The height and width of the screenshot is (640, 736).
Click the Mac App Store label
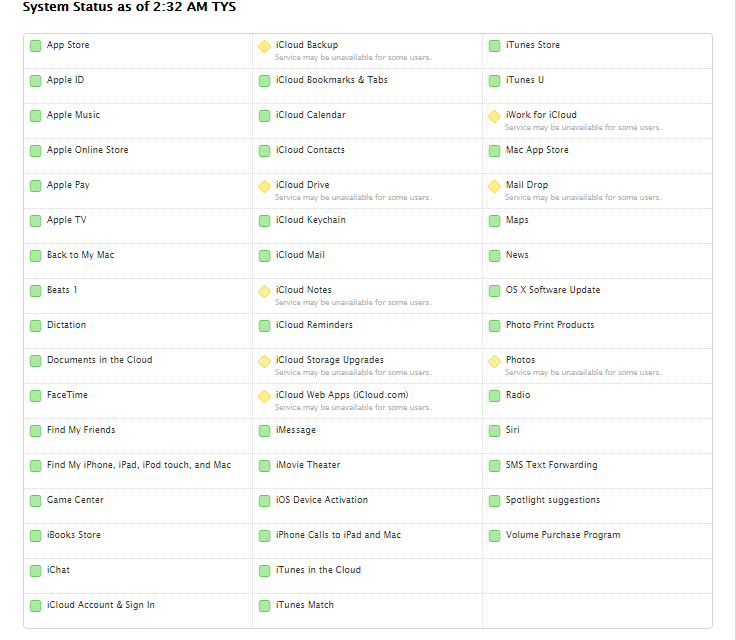(537, 150)
